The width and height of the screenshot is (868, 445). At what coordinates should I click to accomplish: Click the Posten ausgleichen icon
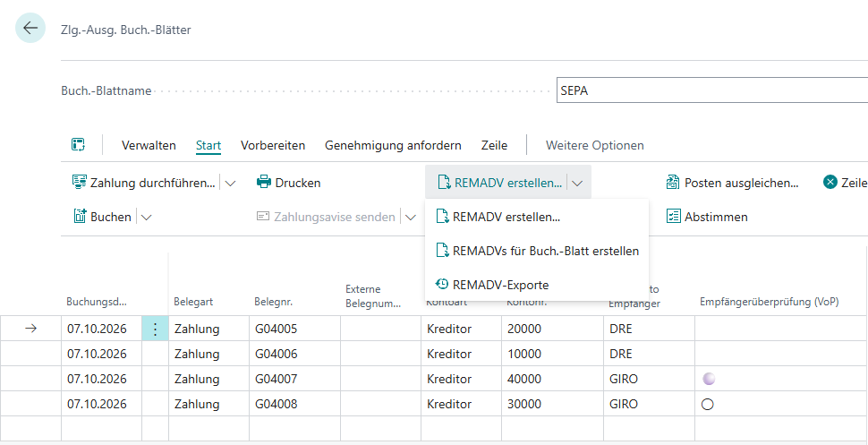pos(673,183)
